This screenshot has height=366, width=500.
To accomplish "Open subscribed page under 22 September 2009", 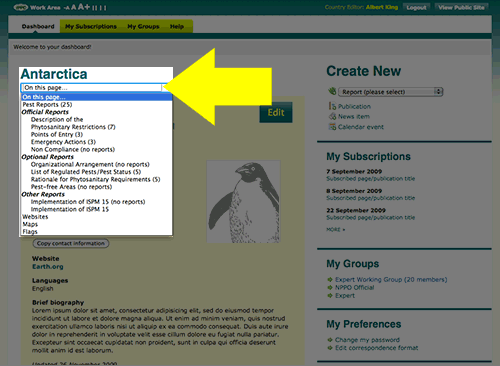I will (371, 217).
